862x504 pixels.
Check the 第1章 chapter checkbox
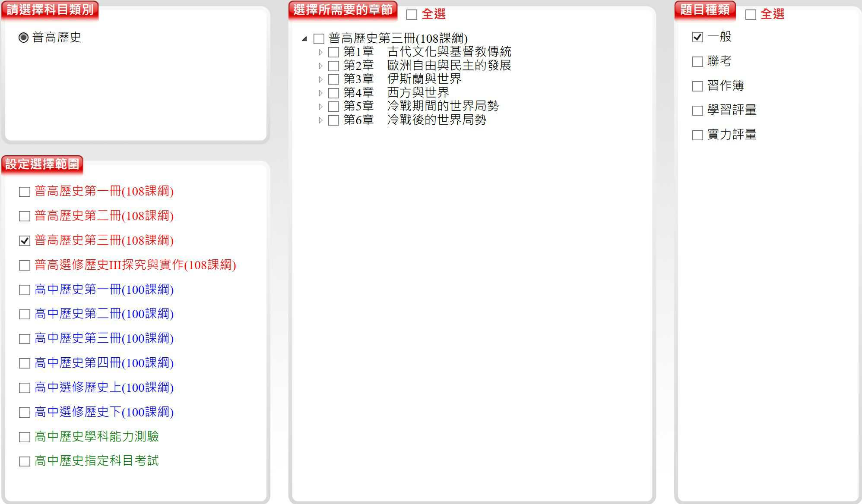pyautogui.click(x=333, y=52)
